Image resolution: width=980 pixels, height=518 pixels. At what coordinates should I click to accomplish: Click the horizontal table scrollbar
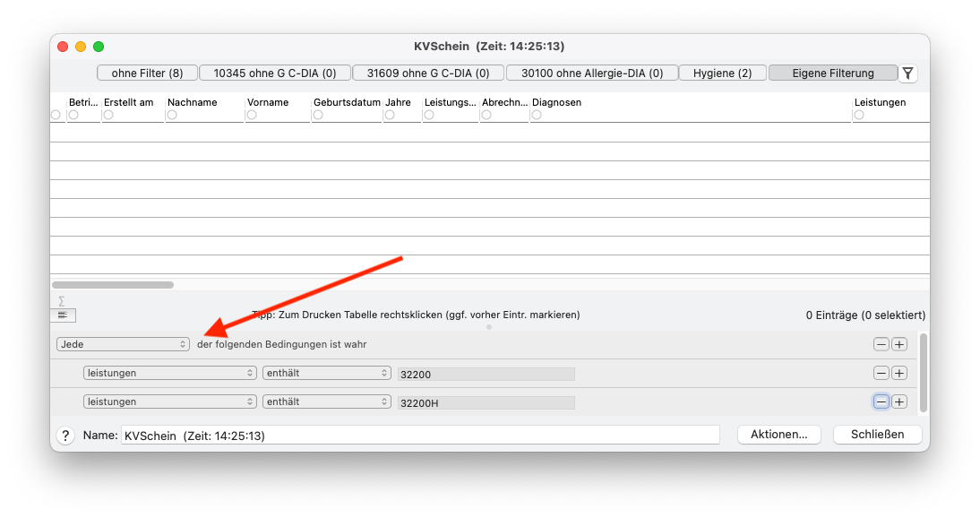pos(113,285)
